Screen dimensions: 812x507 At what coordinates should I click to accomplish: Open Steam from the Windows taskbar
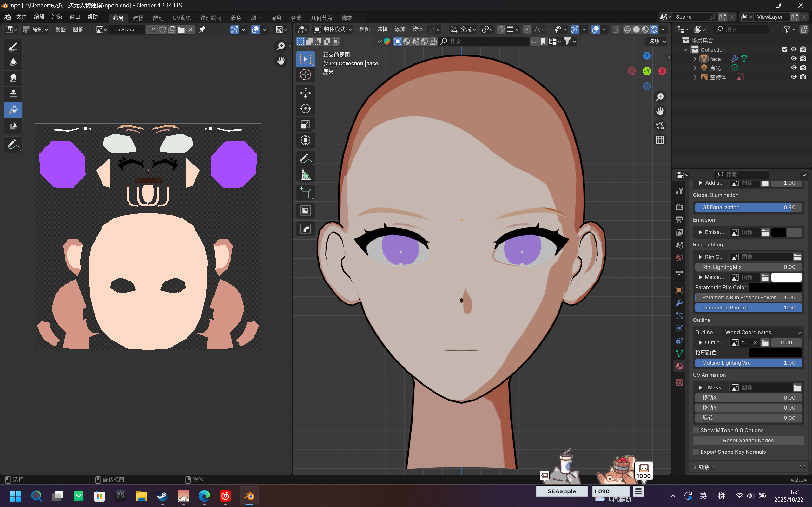162,496
